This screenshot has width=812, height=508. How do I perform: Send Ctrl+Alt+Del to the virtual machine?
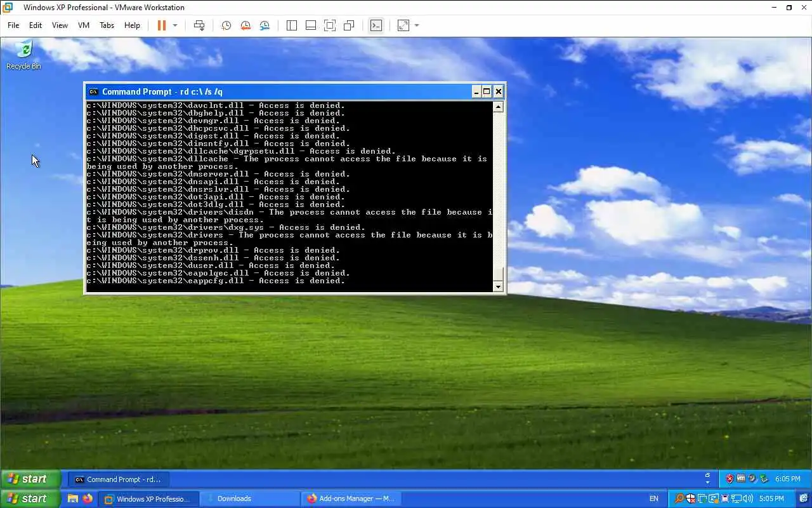pyautogui.click(x=199, y=25)
